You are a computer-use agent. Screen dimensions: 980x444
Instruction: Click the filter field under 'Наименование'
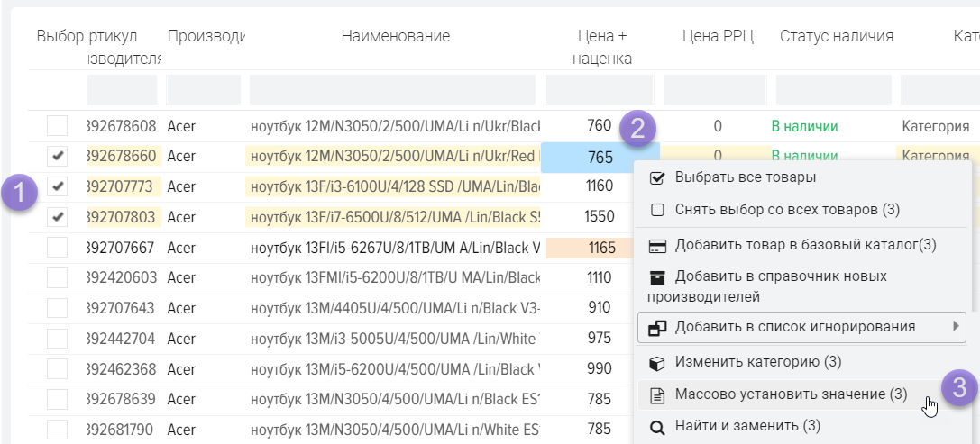point(394,90)
